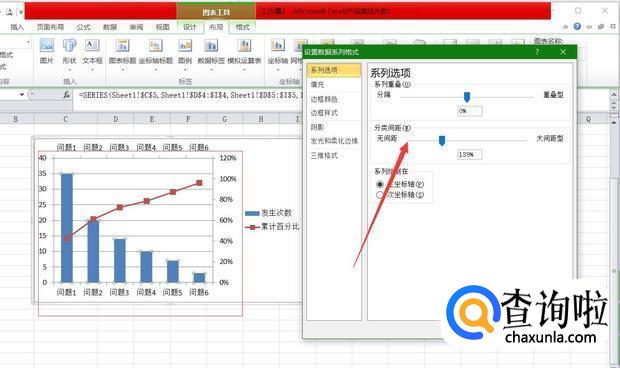The image size is (620, 368).
Task: Click the Picture (图片) insert icon
Action: [47, 46]
